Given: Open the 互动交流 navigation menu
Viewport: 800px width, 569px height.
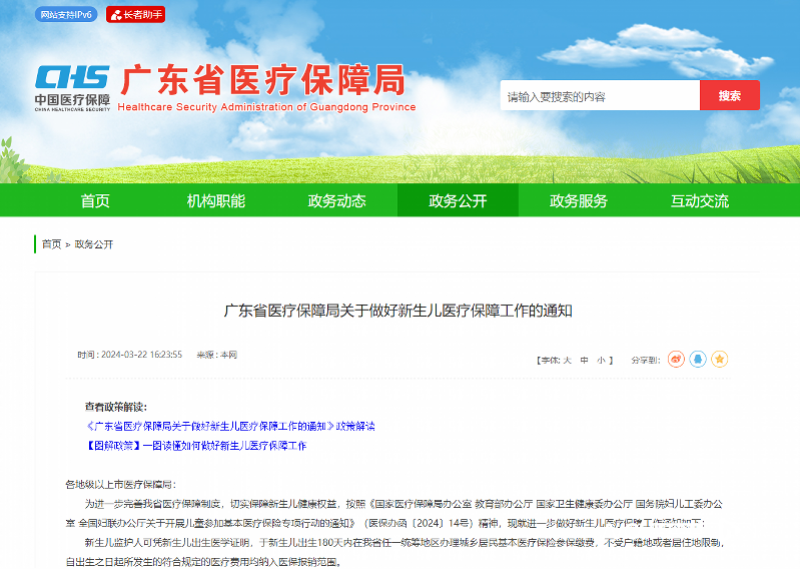Looking at the screenshot, I should tap(699, 201).
